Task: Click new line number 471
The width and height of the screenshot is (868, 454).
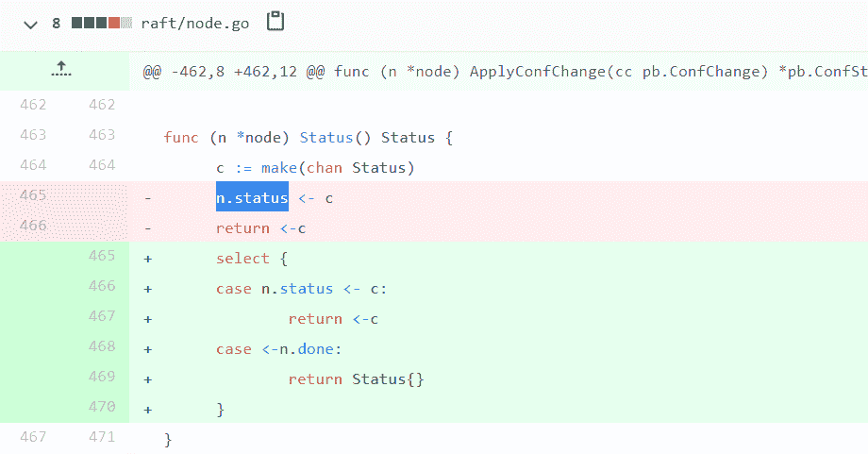Action: (101, 437)
